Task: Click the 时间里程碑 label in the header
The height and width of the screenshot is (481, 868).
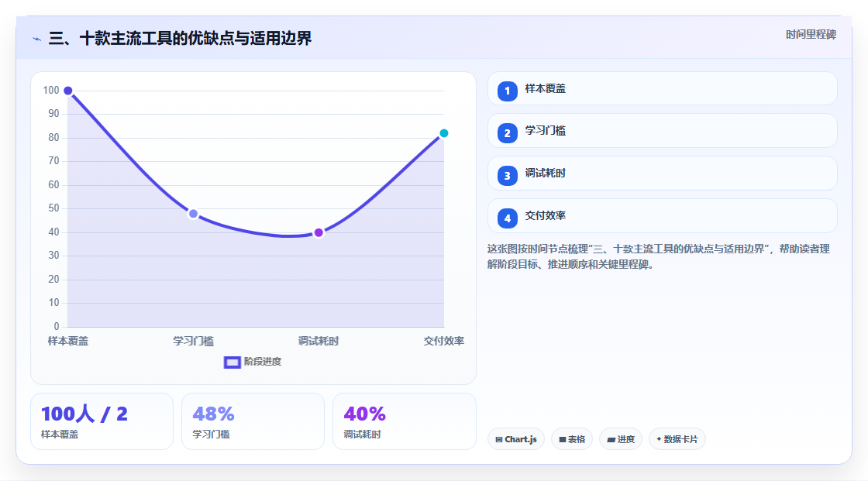Action: [x=811, y=34]
